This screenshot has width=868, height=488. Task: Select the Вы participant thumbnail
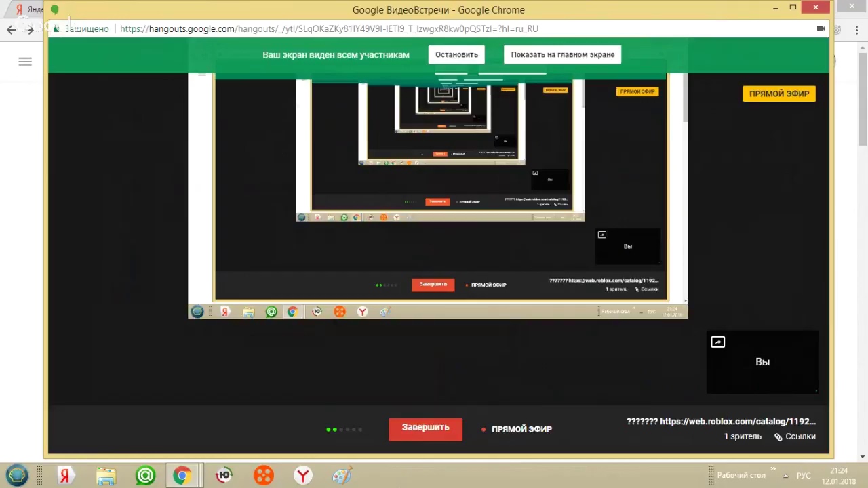coord(762,362)
